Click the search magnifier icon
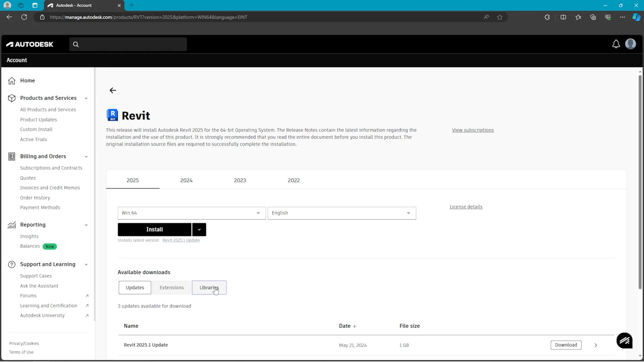Image resolution: width=644 pixels, height=362 pixels. coord(76,44)
